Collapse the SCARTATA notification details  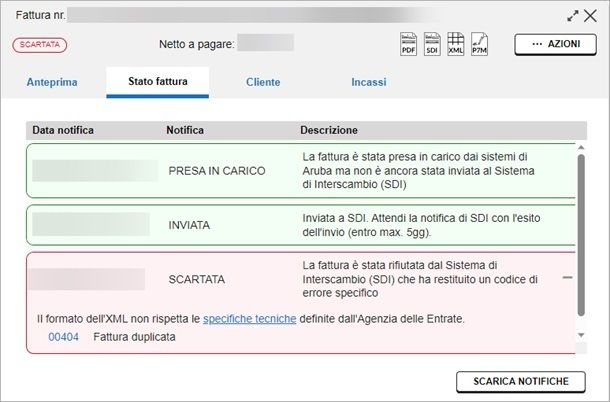(x=567, y=277)
